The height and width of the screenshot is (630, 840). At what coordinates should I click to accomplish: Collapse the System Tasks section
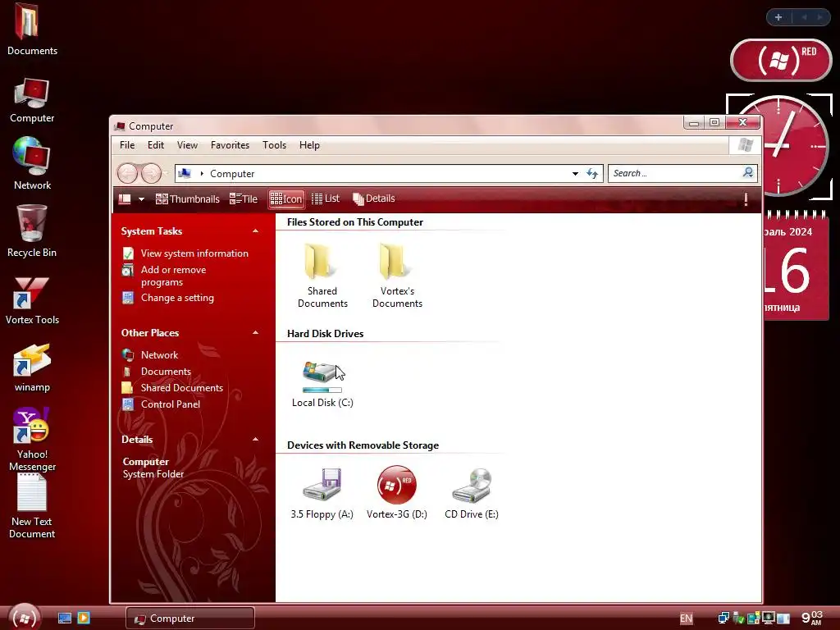(256, 231)
